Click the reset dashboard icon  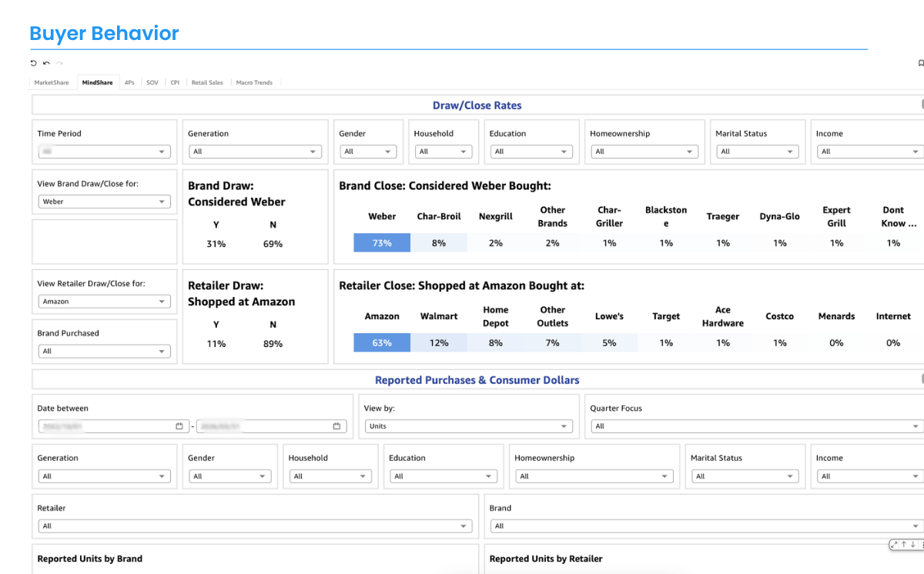[34, 63]
